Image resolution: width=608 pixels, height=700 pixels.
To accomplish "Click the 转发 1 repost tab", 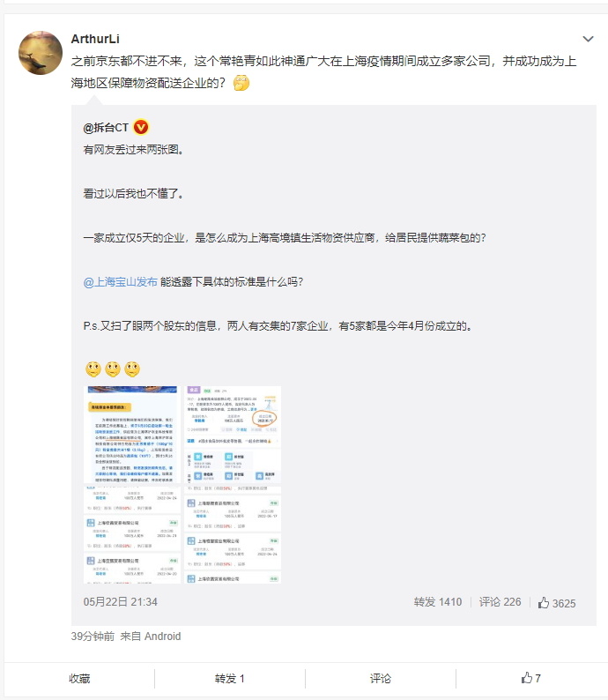I will point(230,679).
